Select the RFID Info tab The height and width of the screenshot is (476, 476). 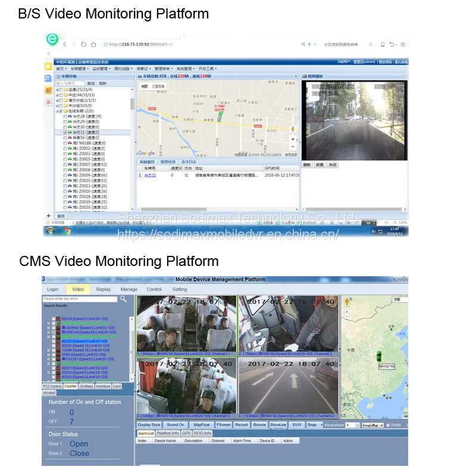tap(202, 433)
